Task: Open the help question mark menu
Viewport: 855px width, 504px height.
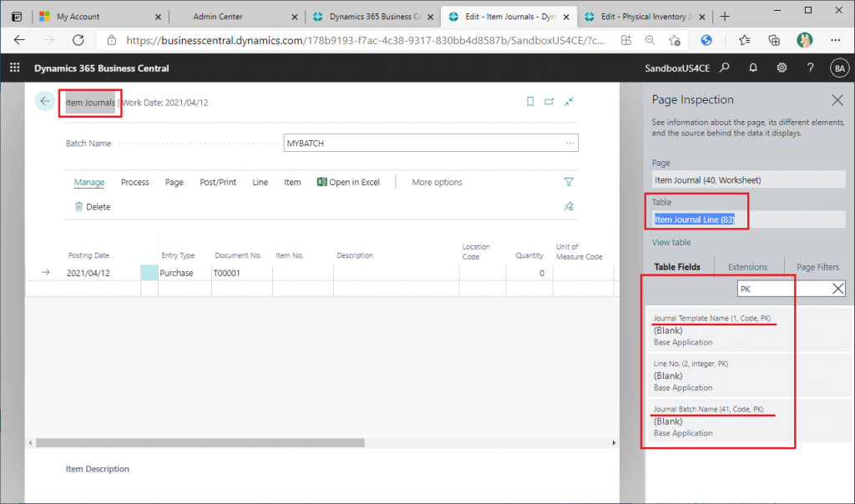Action: (810, 68)
